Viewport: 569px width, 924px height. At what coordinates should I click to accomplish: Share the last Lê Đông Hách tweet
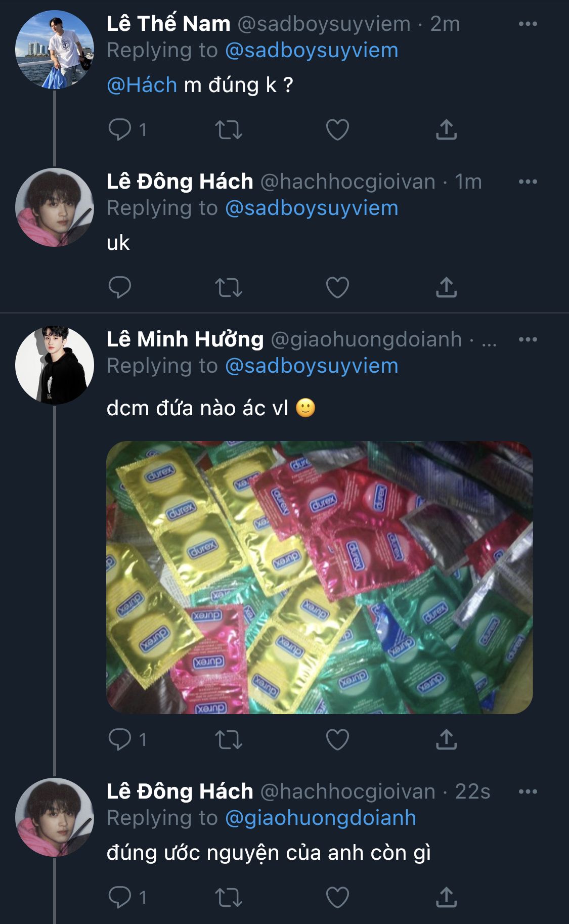pyautogui.click(x=446, y=897)
